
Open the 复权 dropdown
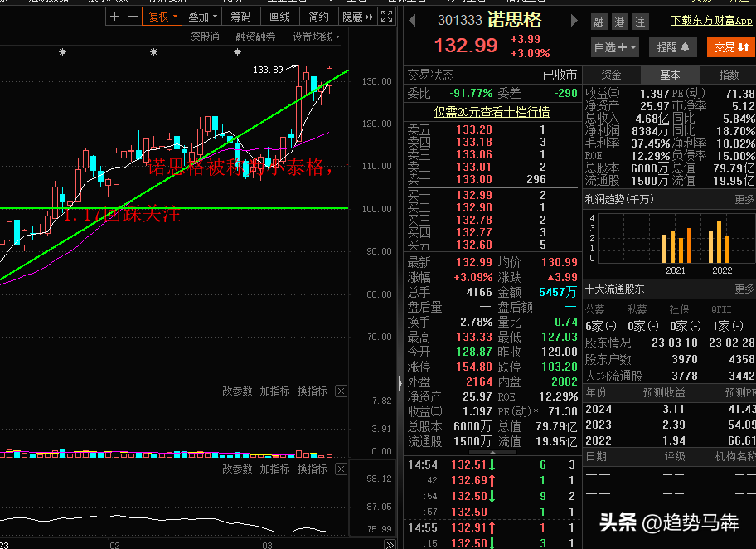tap(162, 17)
